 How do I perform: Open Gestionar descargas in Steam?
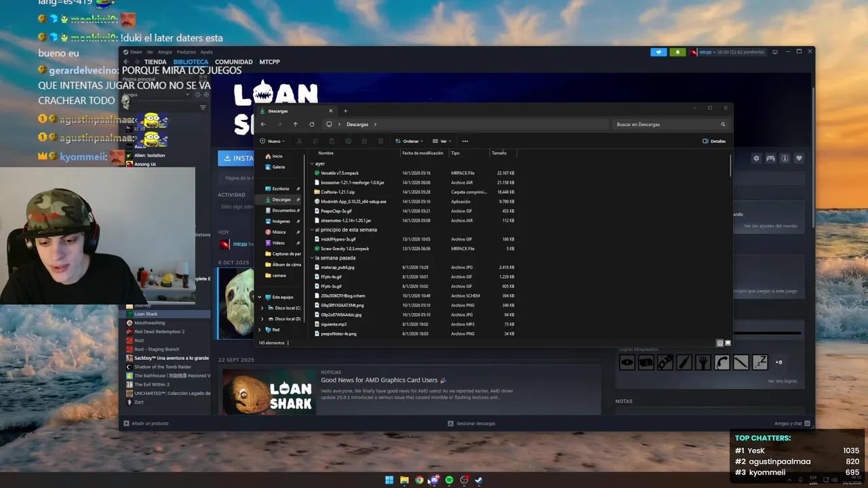pos(471,424)
